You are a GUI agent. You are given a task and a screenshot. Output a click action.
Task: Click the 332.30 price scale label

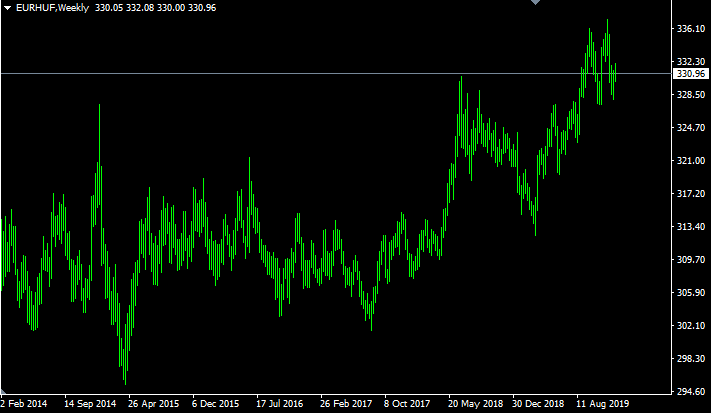point(691,61)
